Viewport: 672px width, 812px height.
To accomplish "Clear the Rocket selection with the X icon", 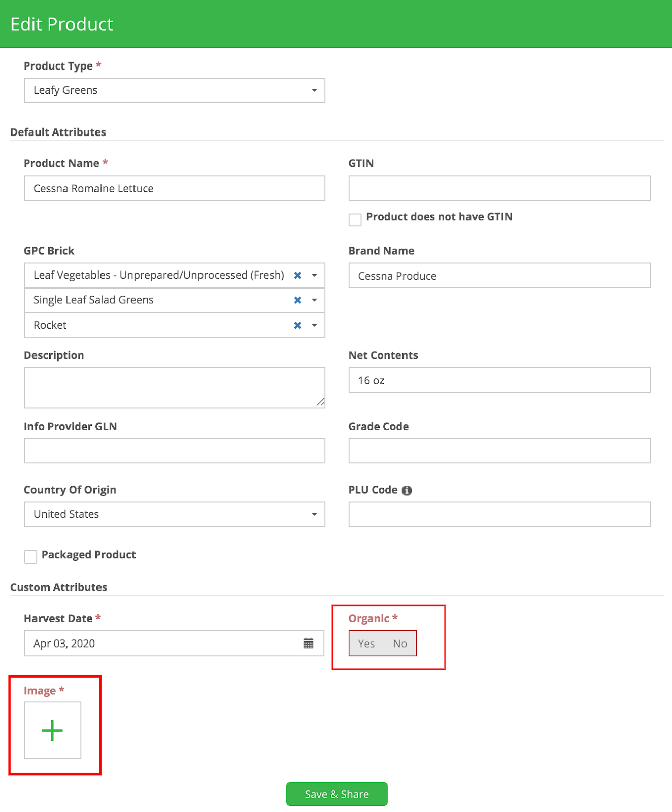I will 298,325.
